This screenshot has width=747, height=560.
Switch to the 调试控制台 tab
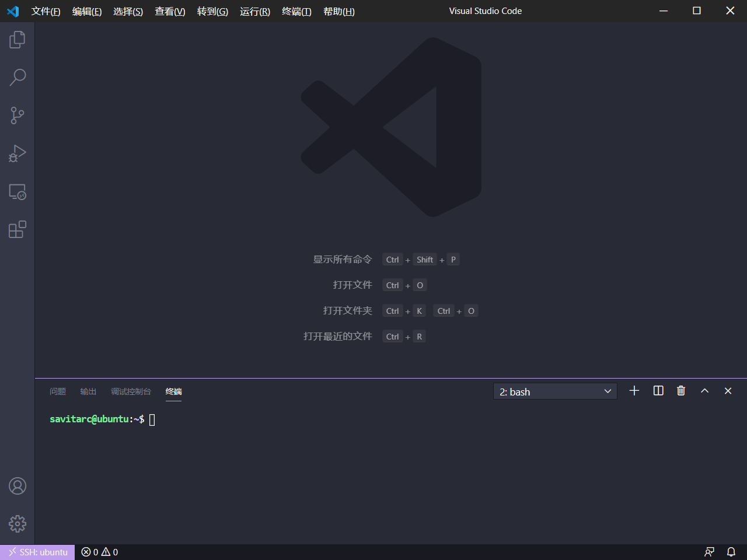(131, 391)
